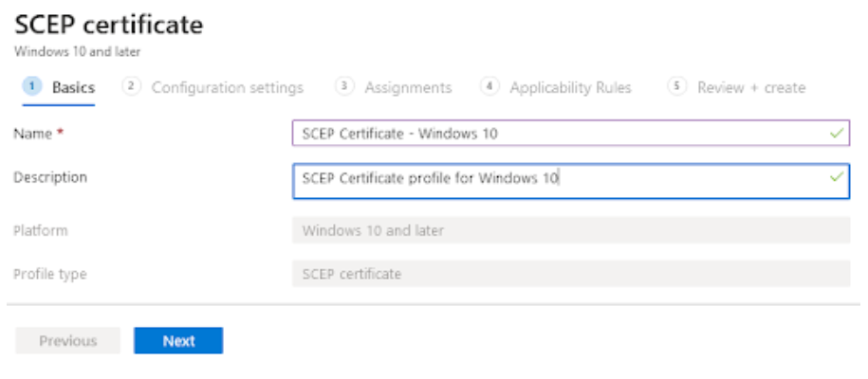Select the Applicability Rules tab

click(x=570, y=87)
